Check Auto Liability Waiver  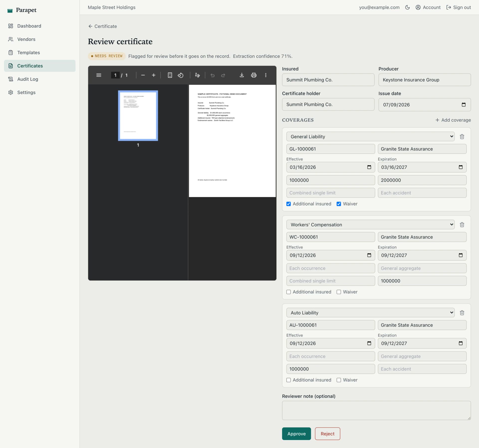339,380
